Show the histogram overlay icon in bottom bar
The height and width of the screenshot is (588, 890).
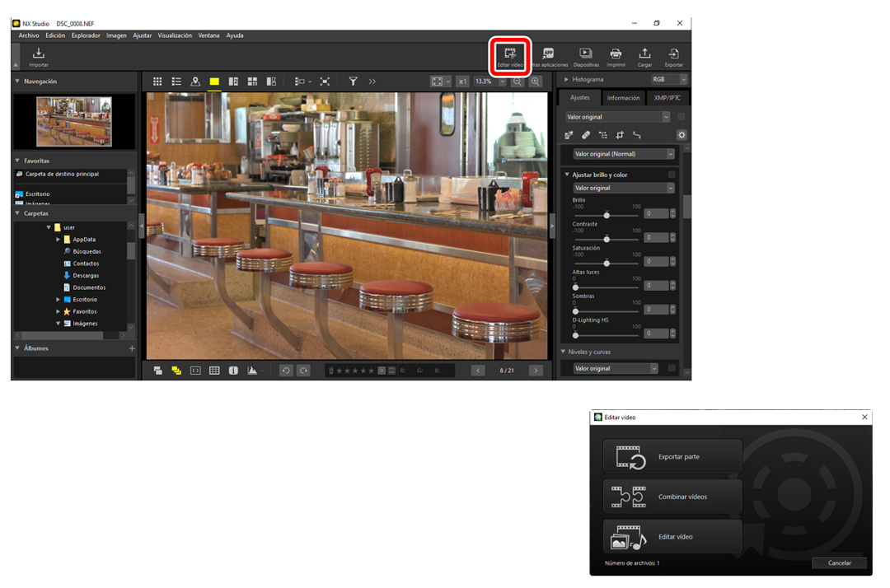point(252,371)
